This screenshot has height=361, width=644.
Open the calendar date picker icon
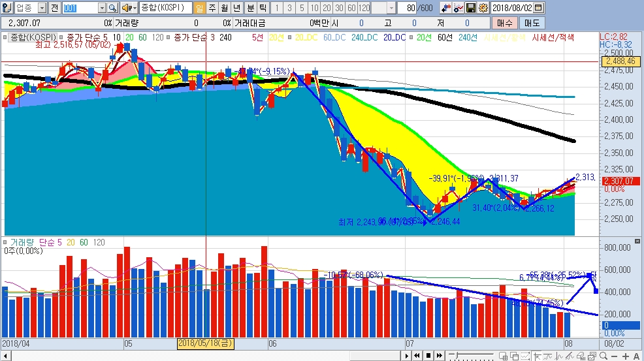[537, 8]
